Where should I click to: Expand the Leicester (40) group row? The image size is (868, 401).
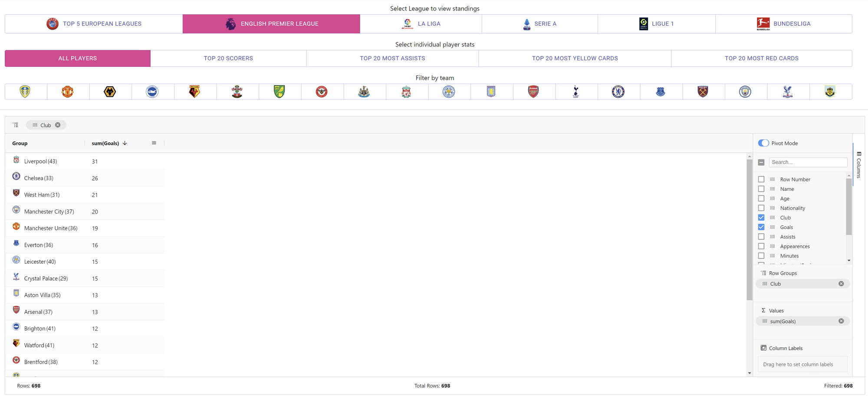coord(85,262)
